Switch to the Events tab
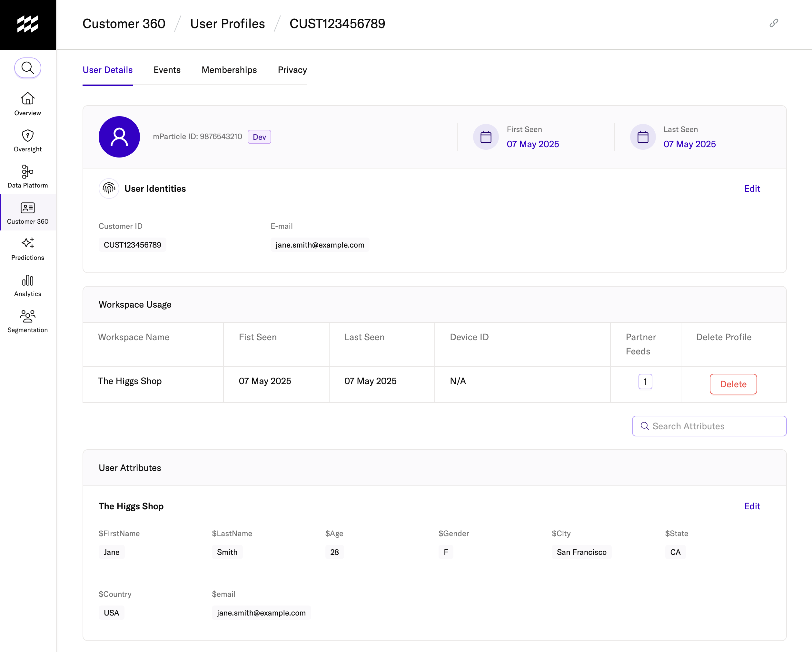This screenshot has height=652, width=812. [167, 70]
